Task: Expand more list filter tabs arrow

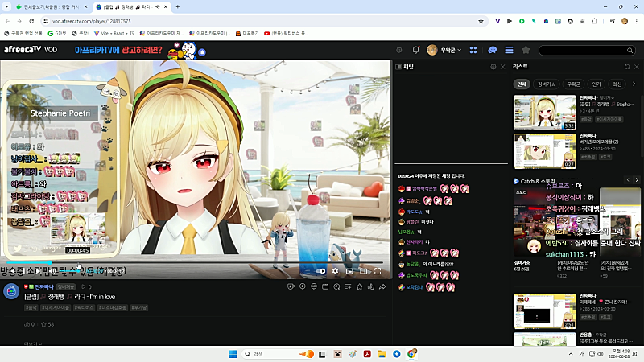Action: (634, 84)
